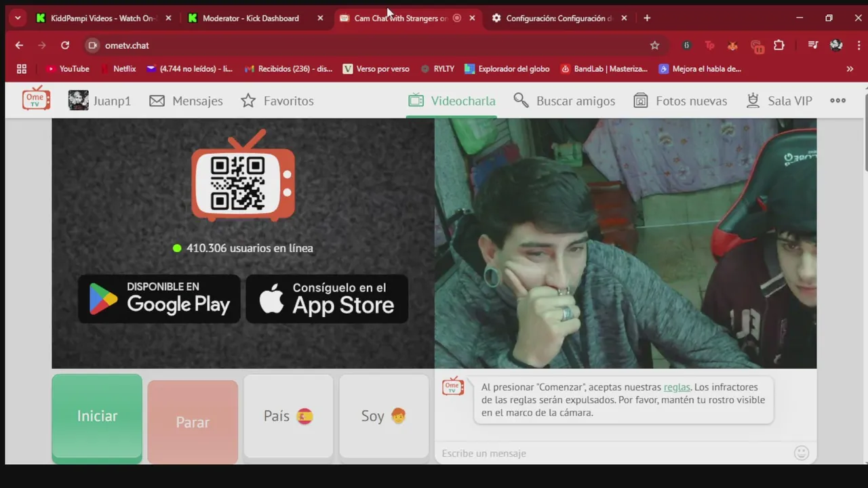Open the País country selector
The height and width of the screenshot is (488, 868).
tap(288, 416)
